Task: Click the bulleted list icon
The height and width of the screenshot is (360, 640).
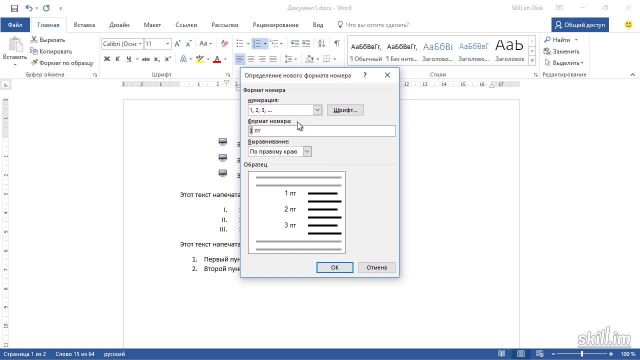Action: 240,44
